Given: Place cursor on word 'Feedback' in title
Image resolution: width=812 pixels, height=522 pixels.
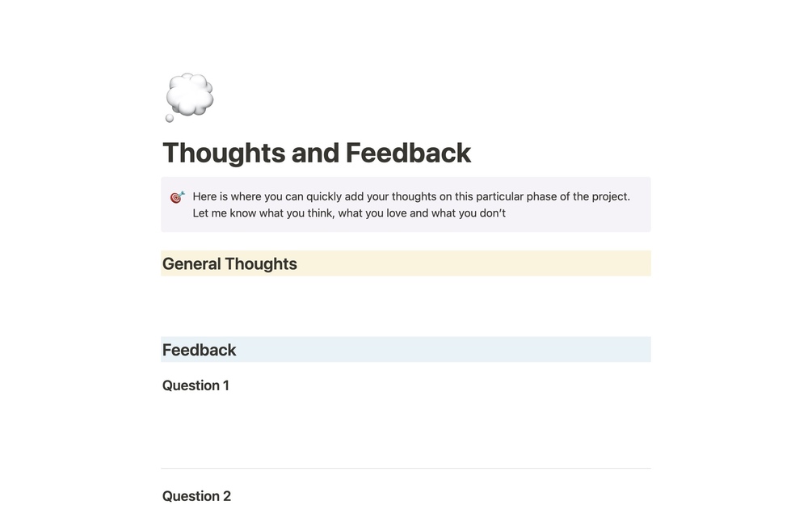Looking at the screenshot, I should point(408,153).
